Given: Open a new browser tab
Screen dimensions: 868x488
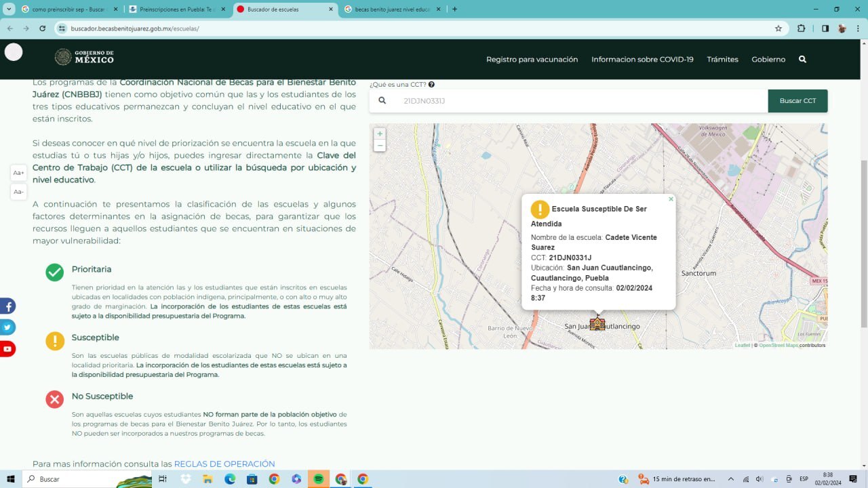Looking at the screenshot, I should tap(454, 9).
